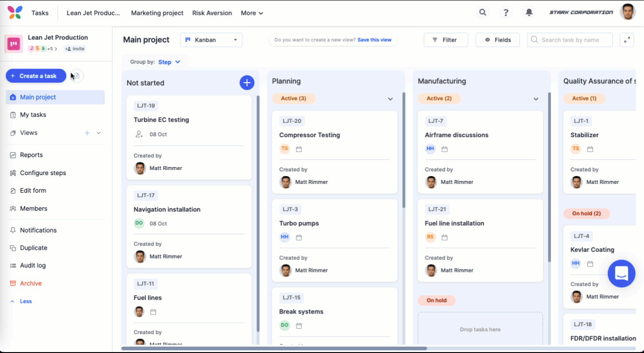Add a new view with plus icon
644x353 pixels.
click(87, 133)
